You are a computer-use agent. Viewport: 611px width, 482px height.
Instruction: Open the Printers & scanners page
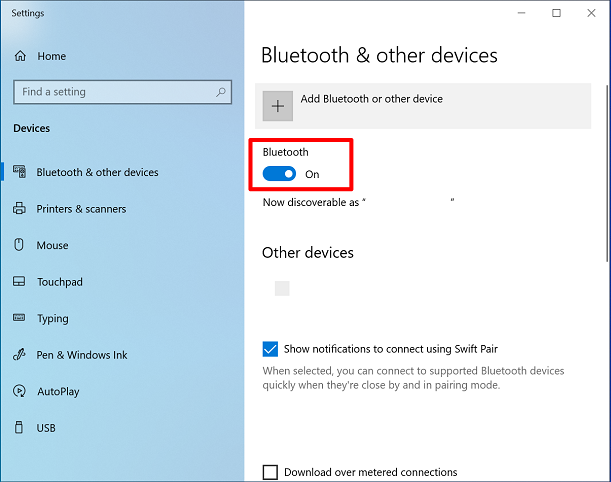pos(81,209)
